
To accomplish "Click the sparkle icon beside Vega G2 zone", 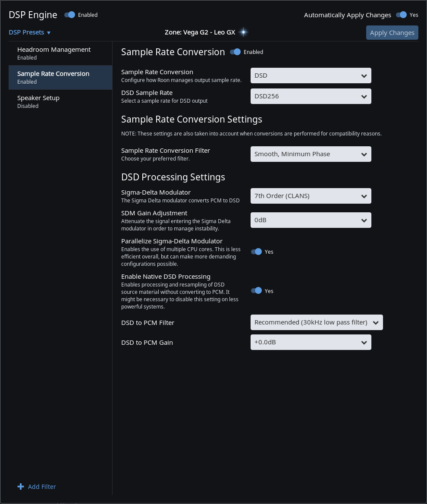I will [243, 32].
